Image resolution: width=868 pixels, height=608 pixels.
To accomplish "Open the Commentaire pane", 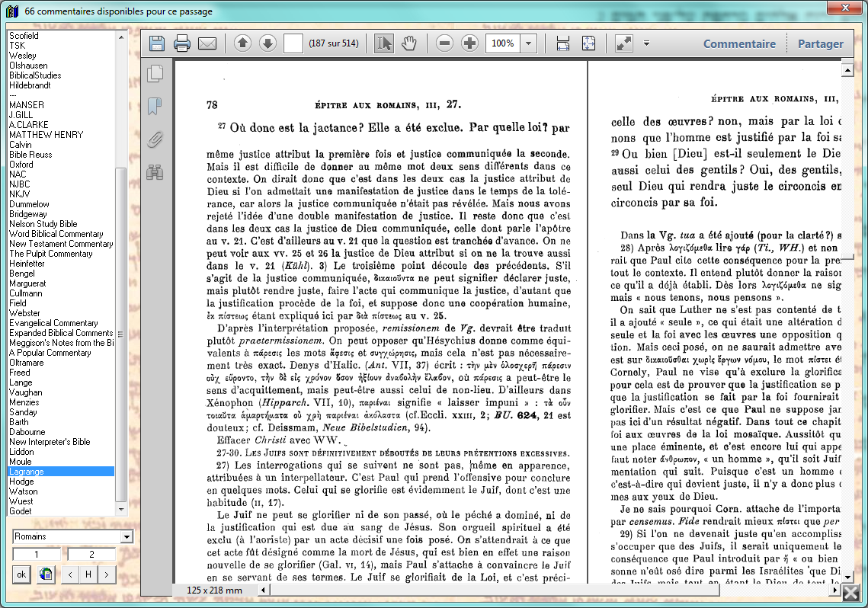I will point(739,43).
